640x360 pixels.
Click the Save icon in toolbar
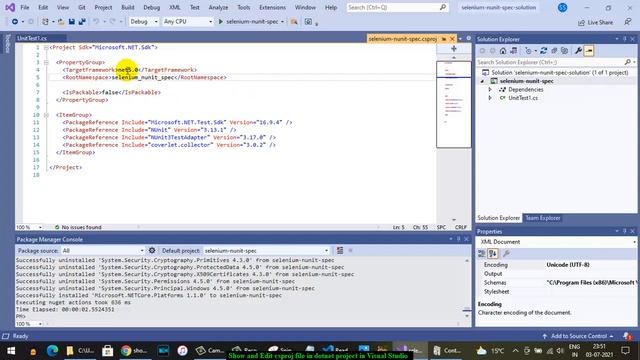[71, 22]
